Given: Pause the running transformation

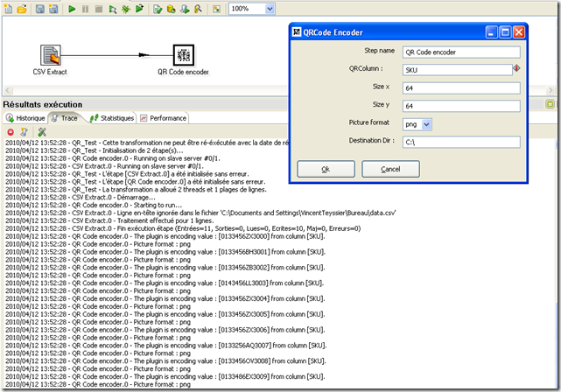Looking at the screenshot, I should pyautogui.click(x=85, y=9).
